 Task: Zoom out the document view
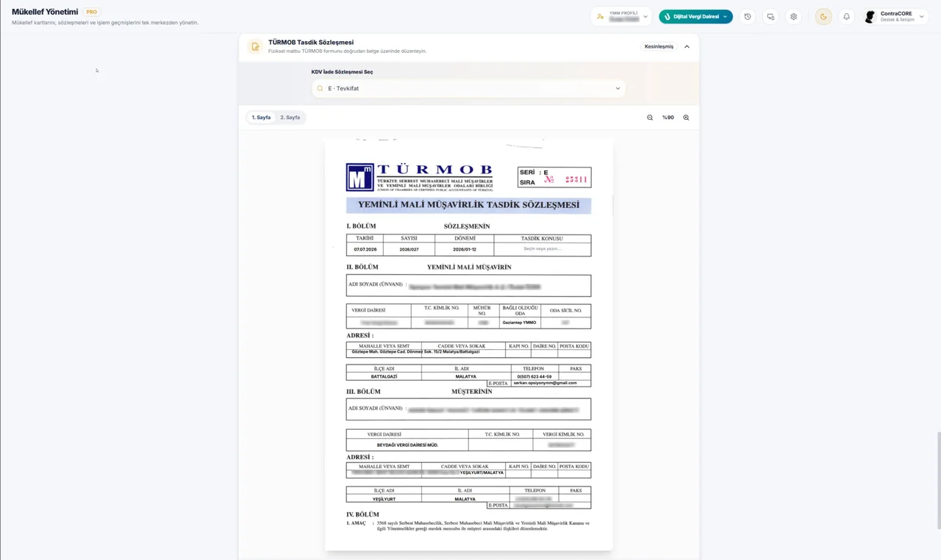[650, 118]
